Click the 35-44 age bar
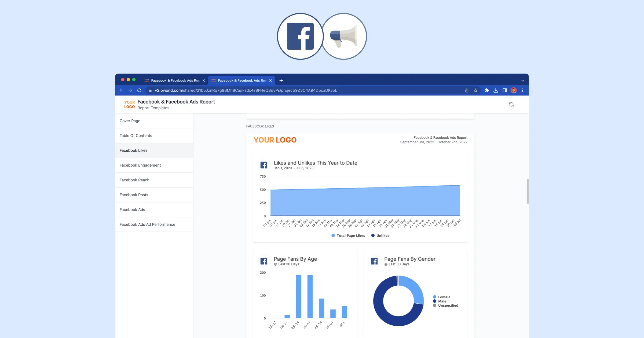Viewport: 644px width, 338px height. pos(310,296)
